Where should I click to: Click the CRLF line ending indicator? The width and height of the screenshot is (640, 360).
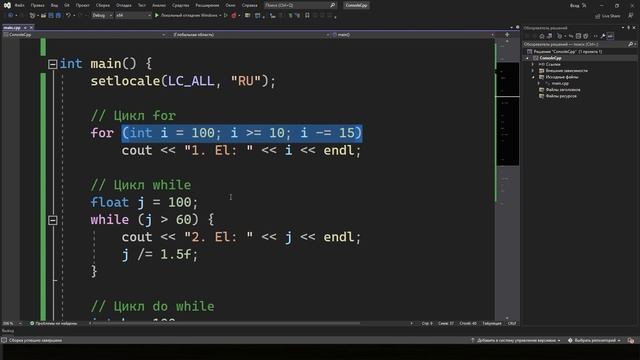coord(512,324)
